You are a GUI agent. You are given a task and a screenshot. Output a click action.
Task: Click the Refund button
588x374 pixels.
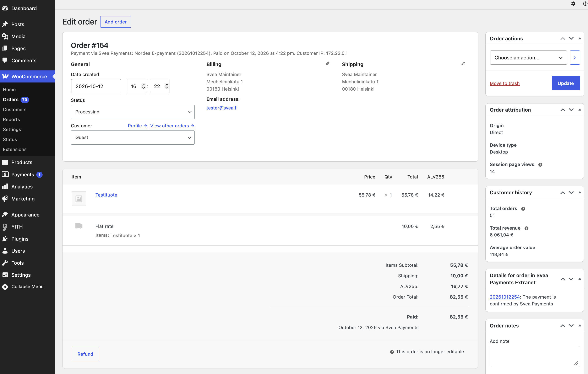[x=85, y=354]
